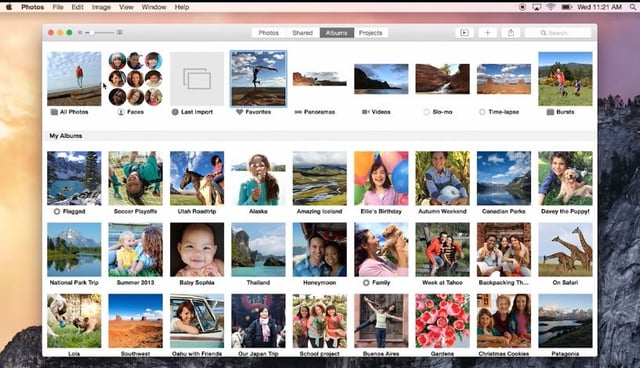
Task: Click the Search field
Action: [558, 33]
